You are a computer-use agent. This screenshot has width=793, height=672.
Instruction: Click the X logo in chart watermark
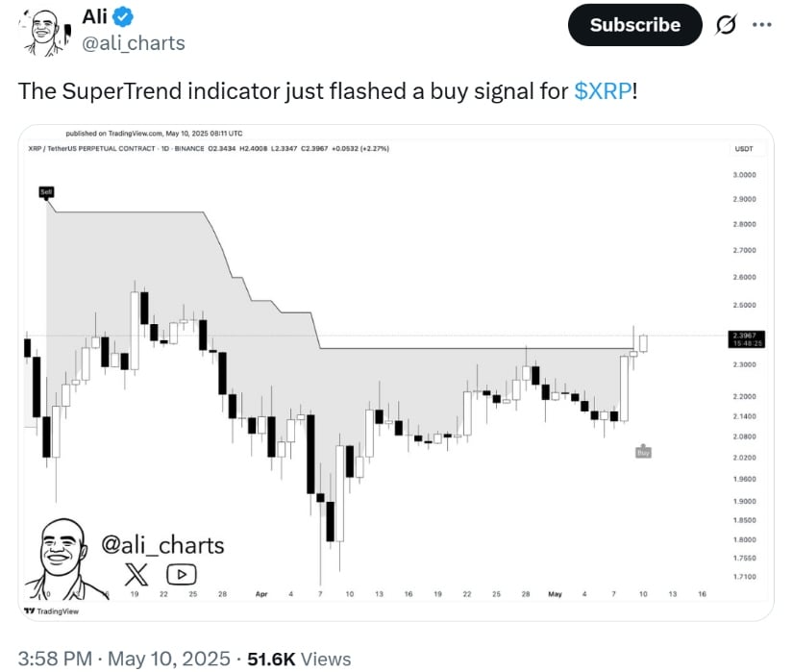[136, 574]
